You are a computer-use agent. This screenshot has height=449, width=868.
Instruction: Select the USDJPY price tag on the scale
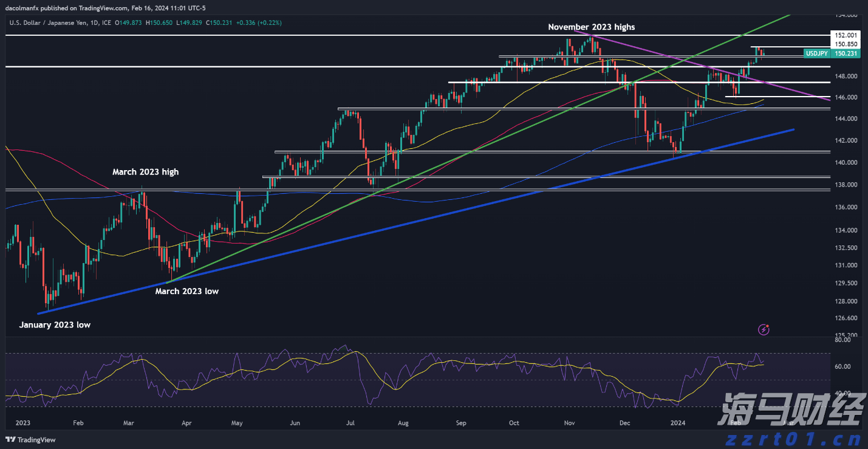[x=816, y=53]
